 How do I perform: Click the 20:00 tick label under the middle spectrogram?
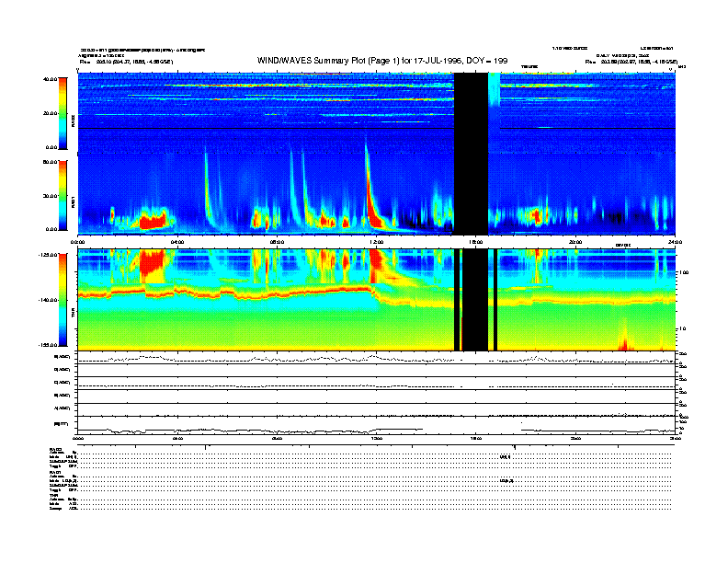575,242
